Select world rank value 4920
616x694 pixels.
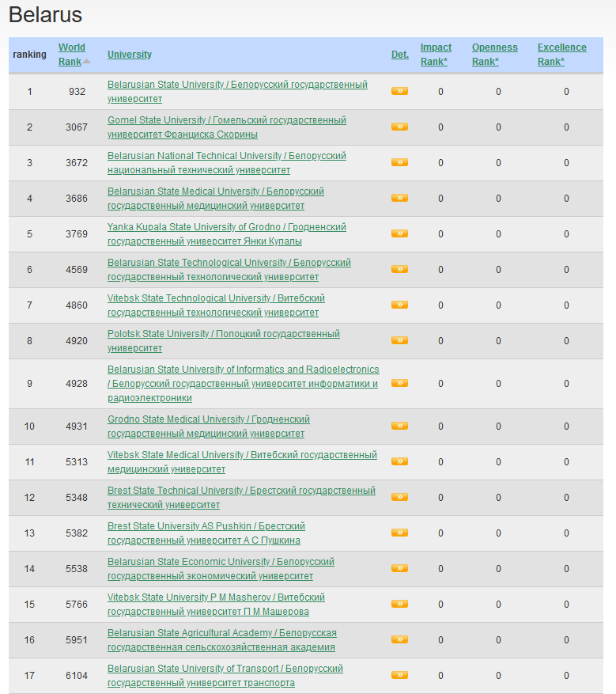(77, 341)
